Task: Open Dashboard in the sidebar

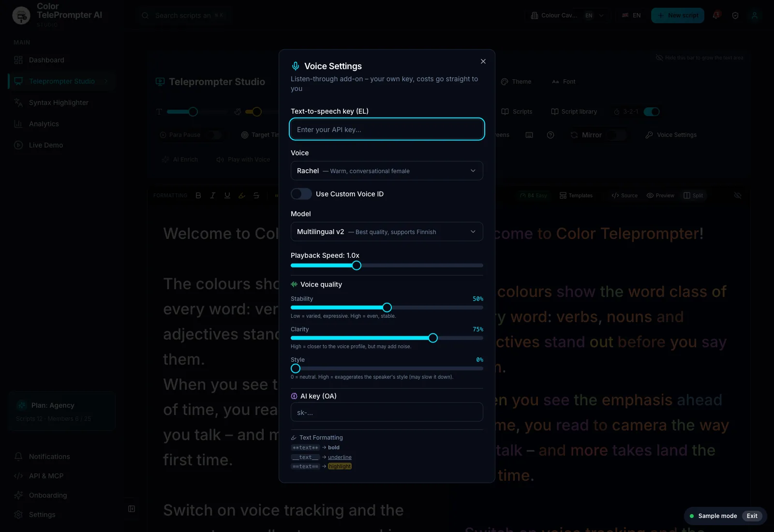Action: tap(62, 60)
